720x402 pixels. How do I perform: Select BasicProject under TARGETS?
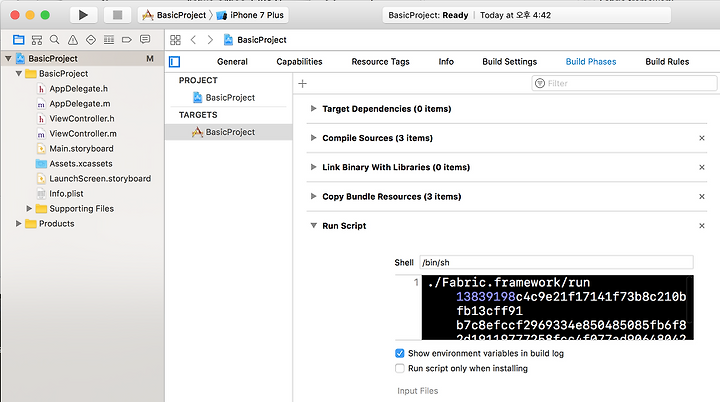pyautogui.click(x=229, y=132)
